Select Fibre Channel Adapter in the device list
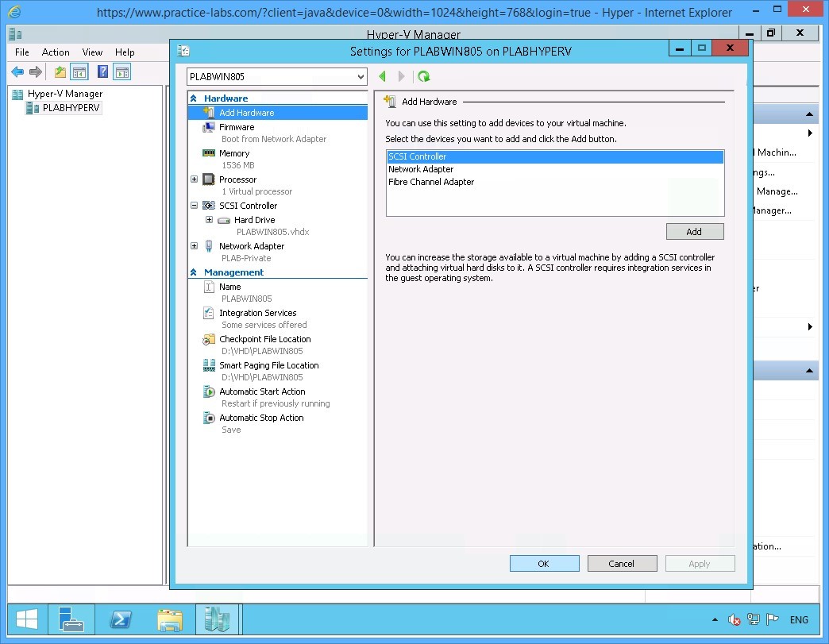829x644 pixels. click(x=431, y=182)
